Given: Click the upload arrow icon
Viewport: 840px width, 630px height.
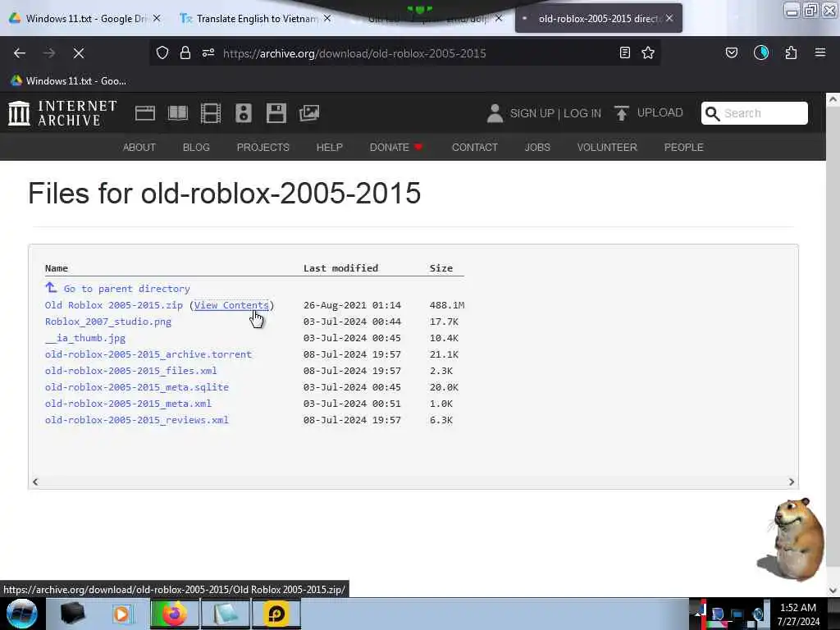Looking at the screenshot, I should [622, 113].
